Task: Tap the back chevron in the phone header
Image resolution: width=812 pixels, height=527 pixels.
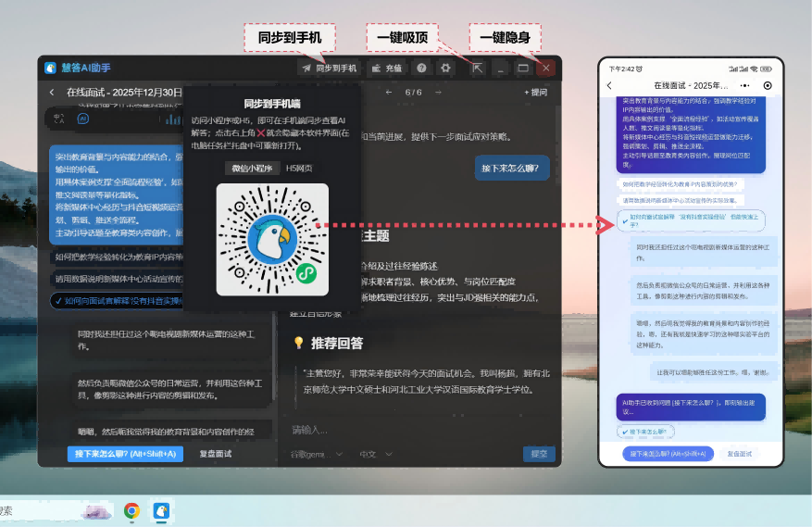Action: pos(609,85)
